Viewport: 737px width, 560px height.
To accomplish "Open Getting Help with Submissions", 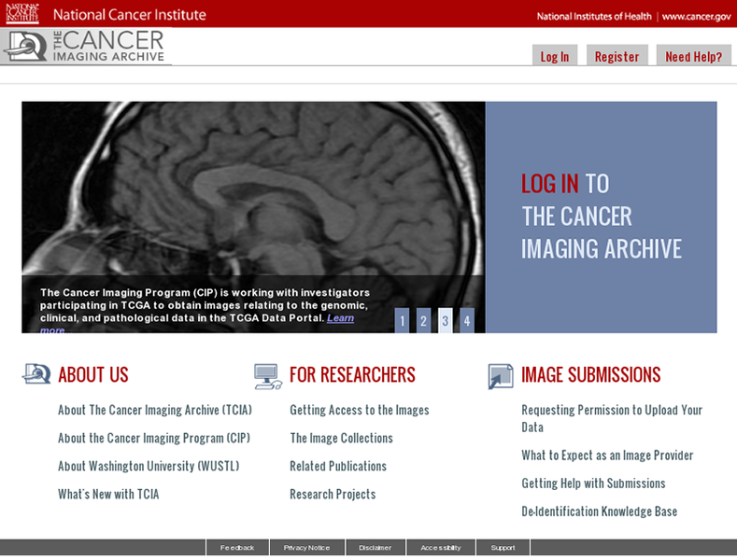I will (x=594, y=483).
